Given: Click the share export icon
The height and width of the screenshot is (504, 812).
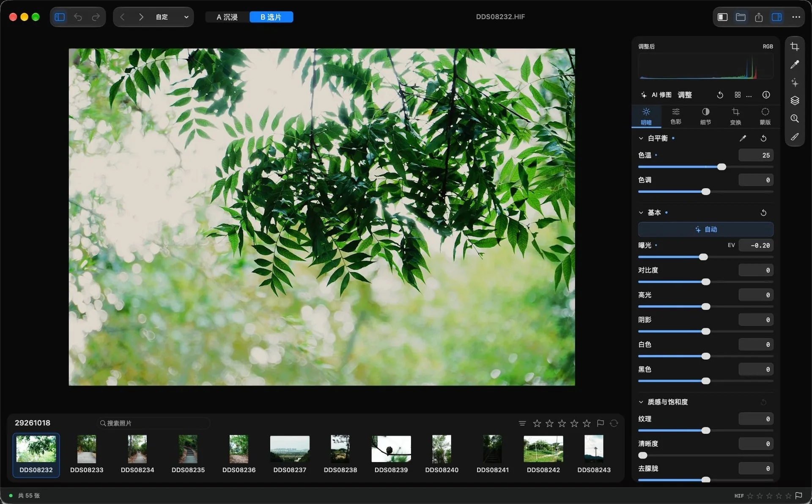Looking at the screenshot, I should click(x=759, y=17).
